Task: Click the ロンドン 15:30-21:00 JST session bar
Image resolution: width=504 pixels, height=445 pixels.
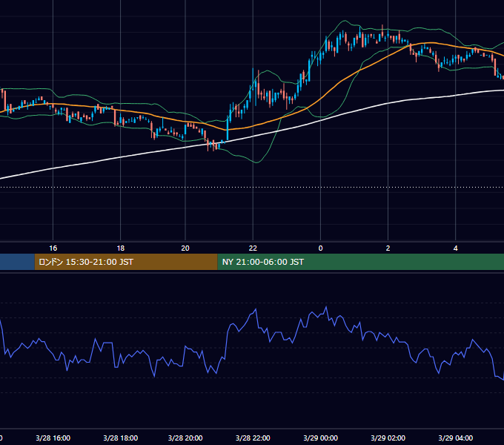Action: click(x=126, y=262)
